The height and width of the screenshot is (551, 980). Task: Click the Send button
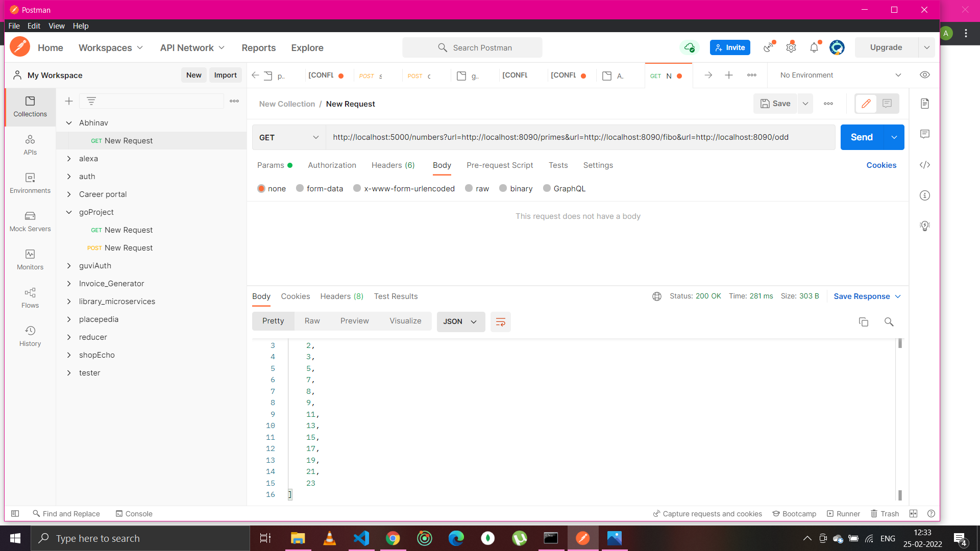(x=862, y=137)
